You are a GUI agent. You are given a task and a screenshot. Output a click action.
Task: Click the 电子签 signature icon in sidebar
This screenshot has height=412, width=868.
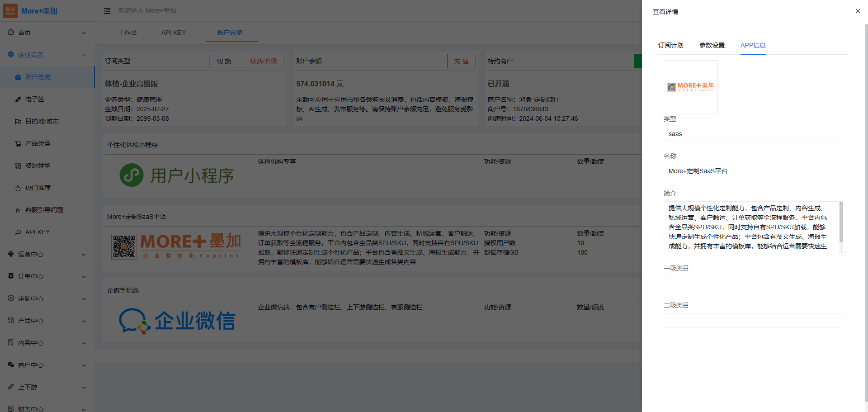click(x=18, y=99)
